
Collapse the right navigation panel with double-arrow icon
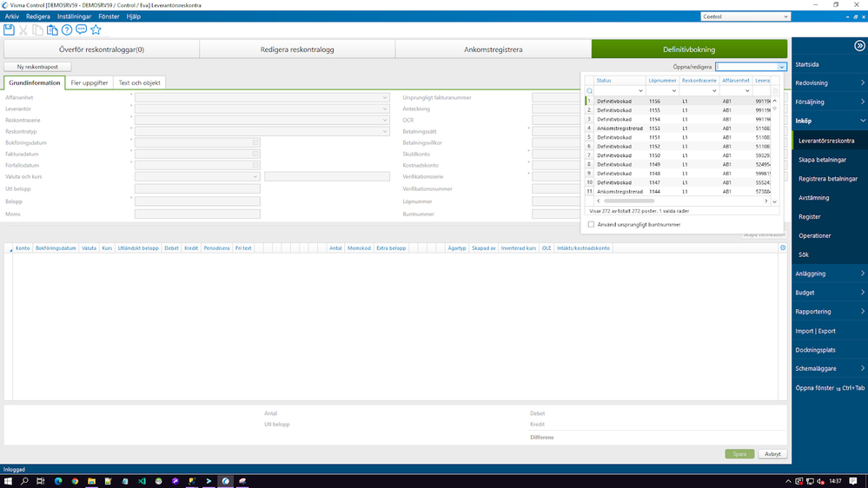click(x=859, y=46)
